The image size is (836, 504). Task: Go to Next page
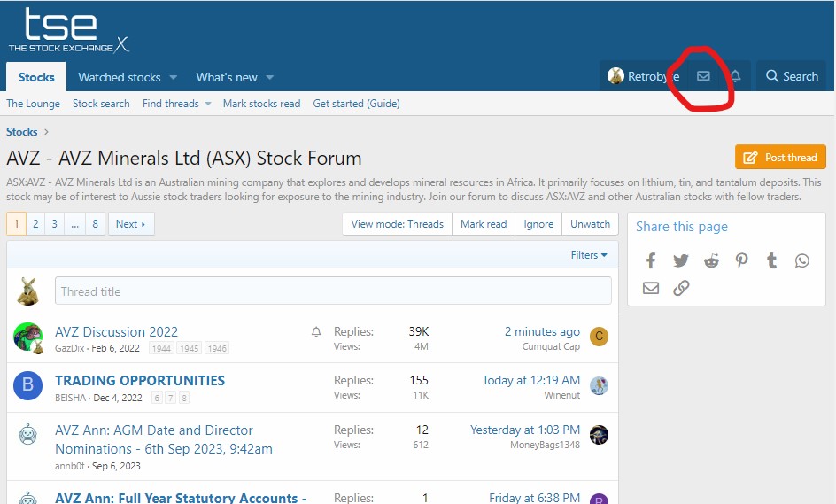click(x=131, y=224)
